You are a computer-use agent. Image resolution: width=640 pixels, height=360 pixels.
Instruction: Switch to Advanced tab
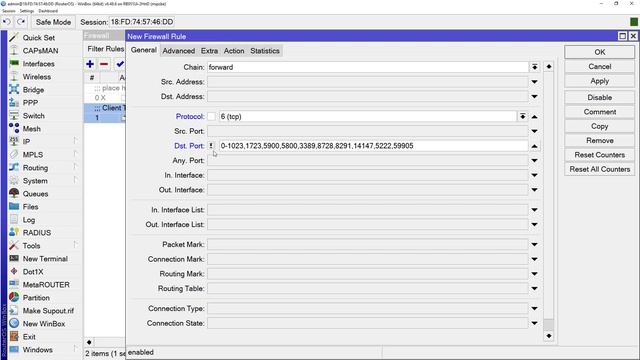pyautogui.click(x=179, y=51)
